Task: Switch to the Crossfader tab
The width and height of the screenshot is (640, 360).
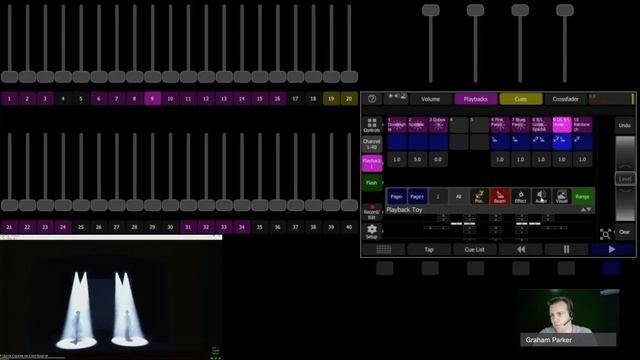Action: tap(565, 99)
